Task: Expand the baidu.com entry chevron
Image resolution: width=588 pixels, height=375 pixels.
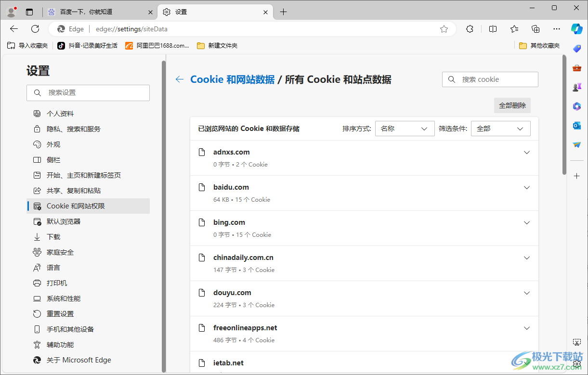Action: click(x=526, y=188)
